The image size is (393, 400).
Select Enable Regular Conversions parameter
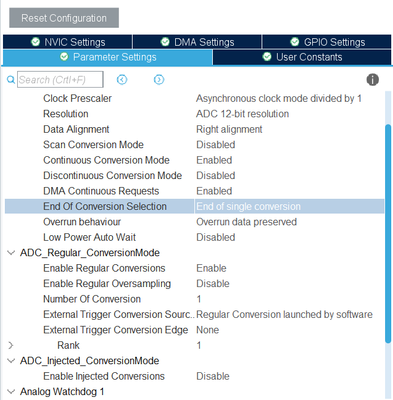click(104, 268)
